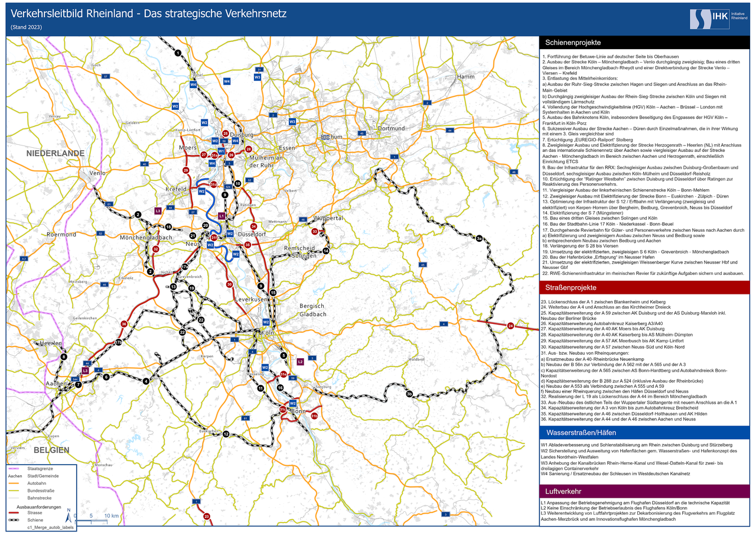Select red road marker 35 south of Düsseldorf
The image size is (756, 535).
247,244
